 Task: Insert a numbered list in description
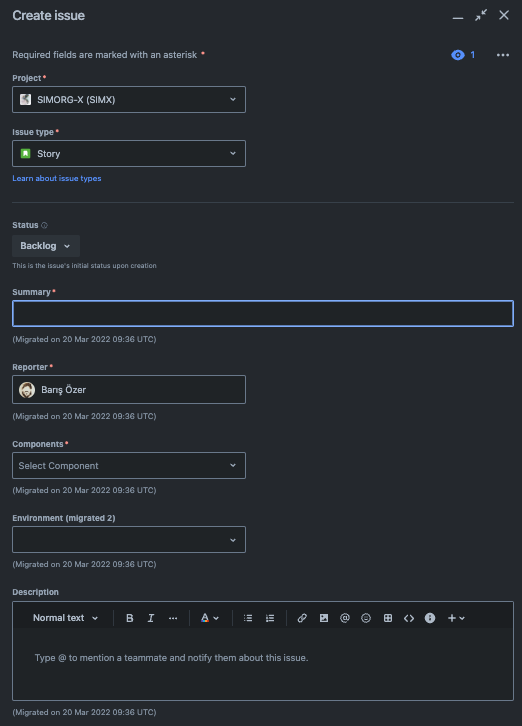point(270,618)
